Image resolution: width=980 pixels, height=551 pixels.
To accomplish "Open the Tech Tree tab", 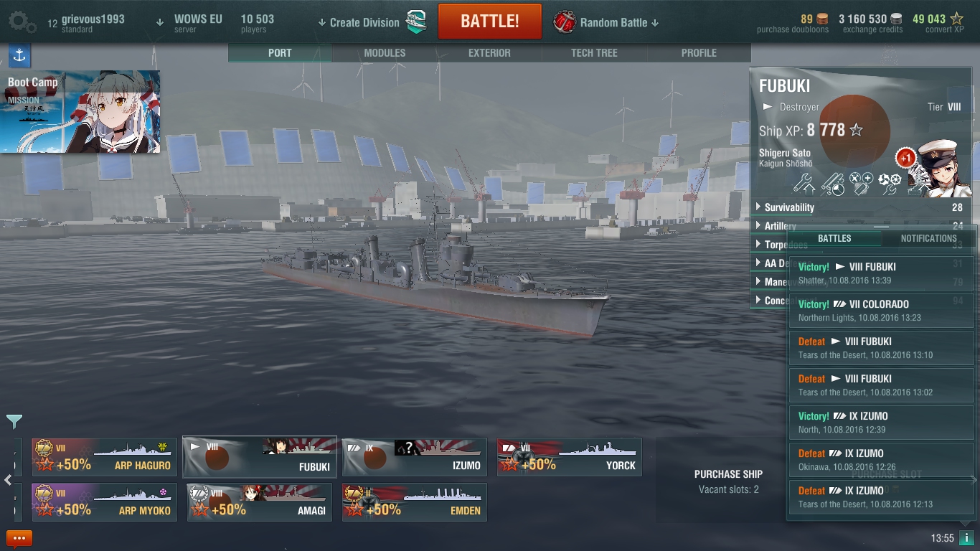I will click(594, 53).
